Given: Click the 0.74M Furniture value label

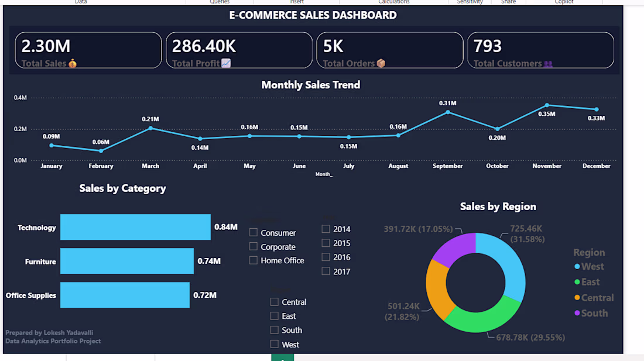Looking at the screenshot, I should coord(209,261).
